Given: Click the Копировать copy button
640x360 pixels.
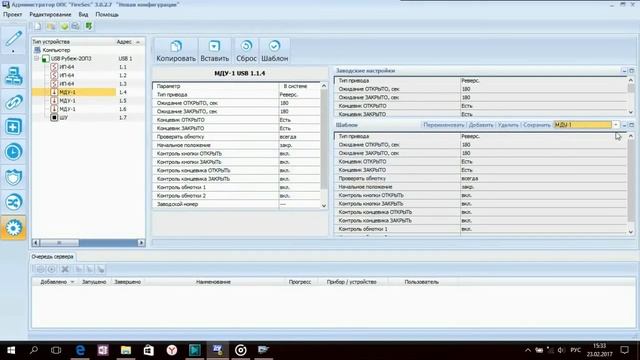Looking at the screenshot, I should [x=176, y=51].
